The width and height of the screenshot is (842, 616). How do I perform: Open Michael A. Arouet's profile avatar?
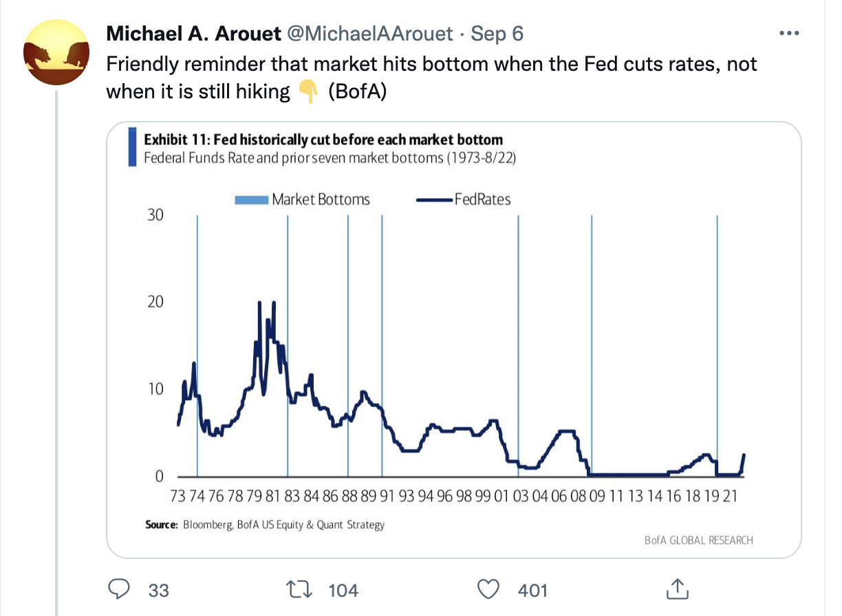point(56,55)
